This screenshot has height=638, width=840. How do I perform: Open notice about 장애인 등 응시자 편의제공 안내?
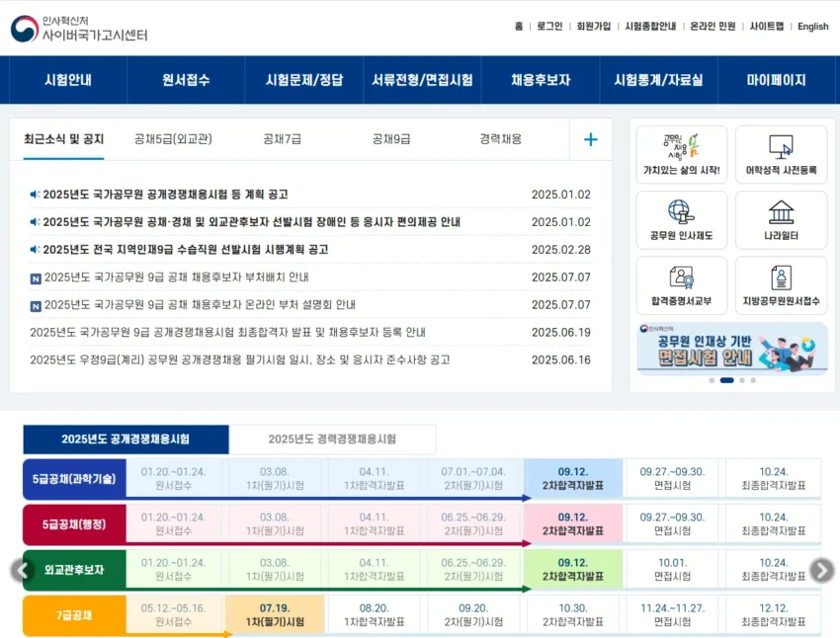coord(252,222)
